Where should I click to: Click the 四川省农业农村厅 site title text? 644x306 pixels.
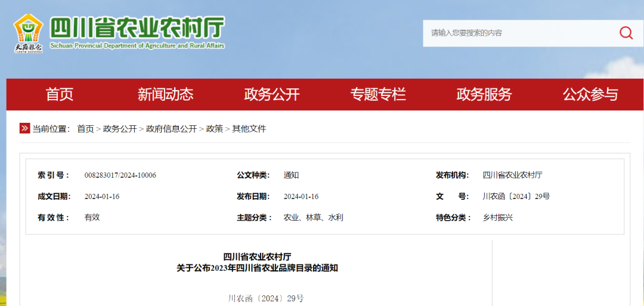point(137,27)
